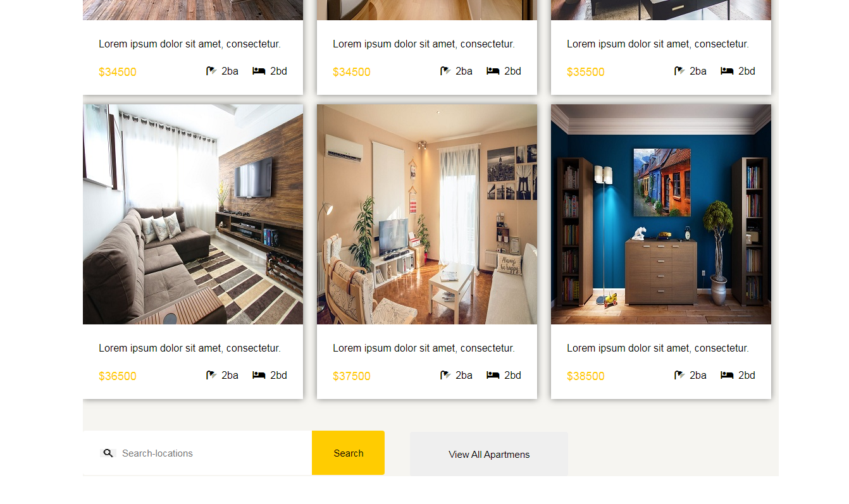This screenshot has width=849, height=504.
Task: Click the description text on $38500 card
Action: pos(658,348)
